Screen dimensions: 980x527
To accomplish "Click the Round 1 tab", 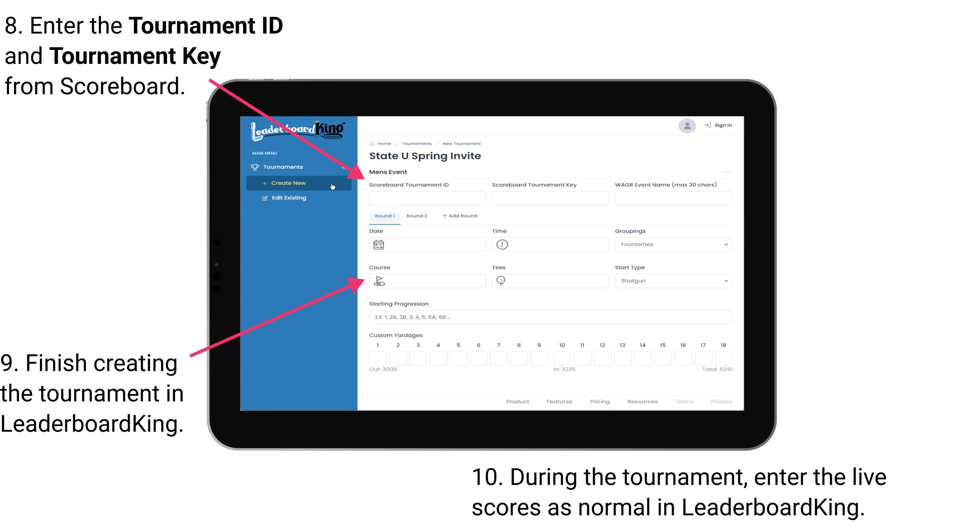I will click(384, 216).
